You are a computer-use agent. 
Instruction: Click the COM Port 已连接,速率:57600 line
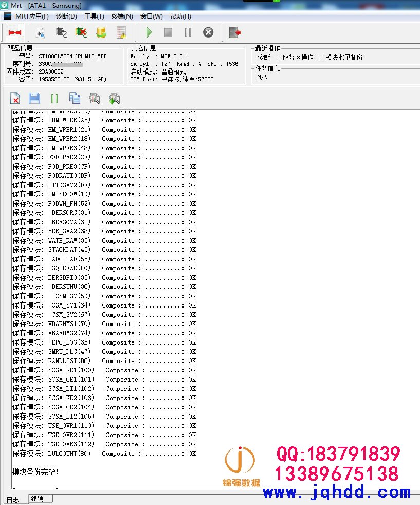pos(172,79)
